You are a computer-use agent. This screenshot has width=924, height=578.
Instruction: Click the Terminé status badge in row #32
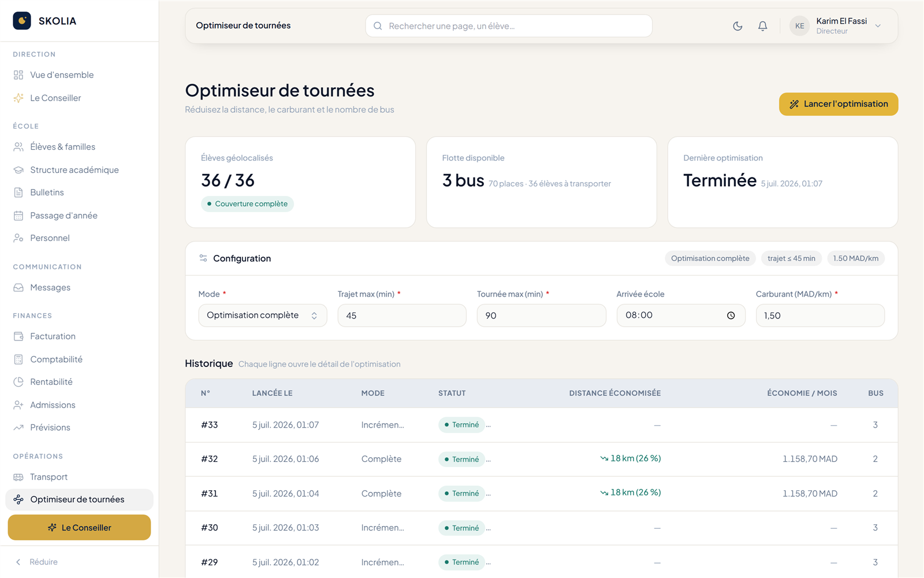[461, 460]
